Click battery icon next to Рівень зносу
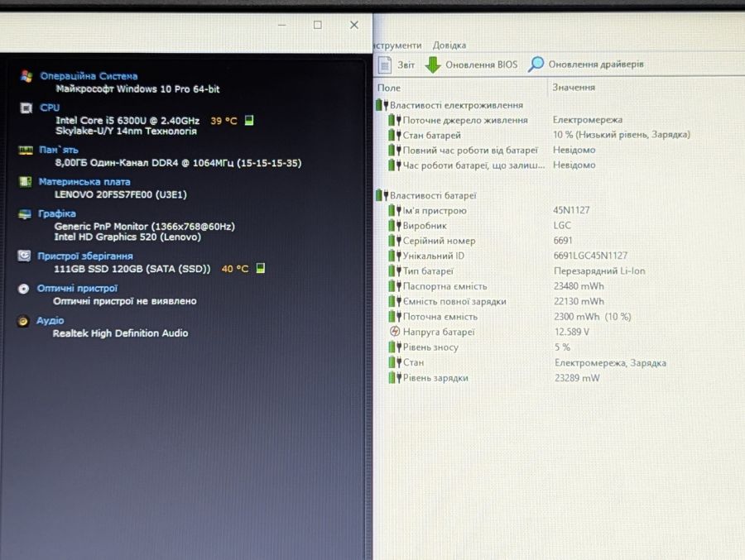Viewport: 745px width, 560px height. coord(395,347)
